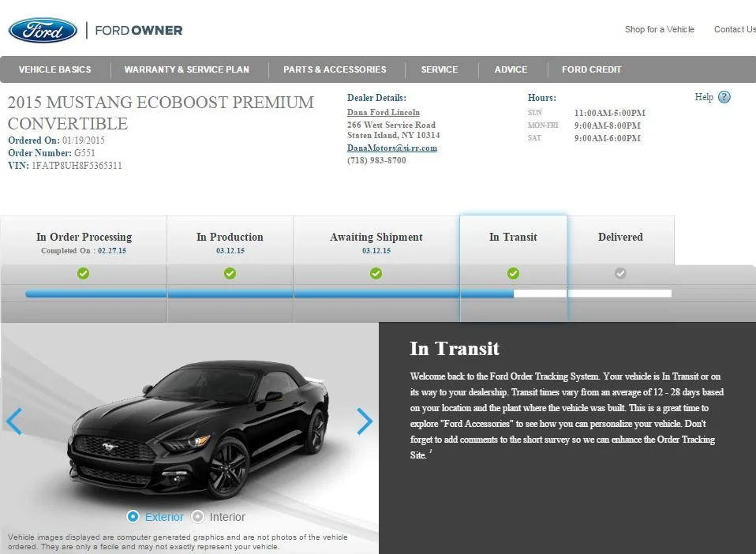Click the In Transit description heading
Image resolution: width=756 pixels, height=554 pixels.
point(455,349)
